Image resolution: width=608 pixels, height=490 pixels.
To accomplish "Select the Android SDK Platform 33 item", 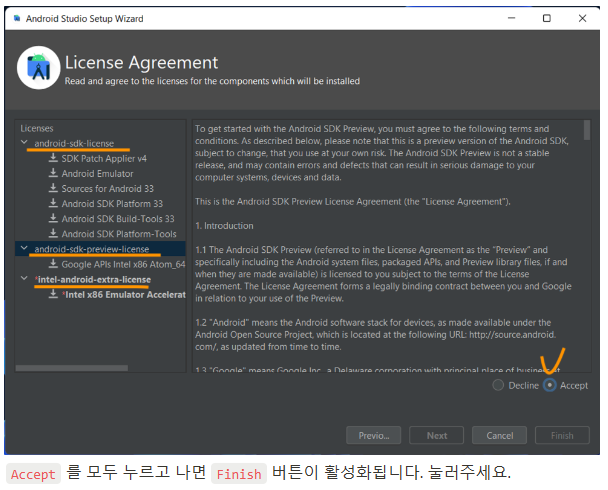I will point(112,204).
